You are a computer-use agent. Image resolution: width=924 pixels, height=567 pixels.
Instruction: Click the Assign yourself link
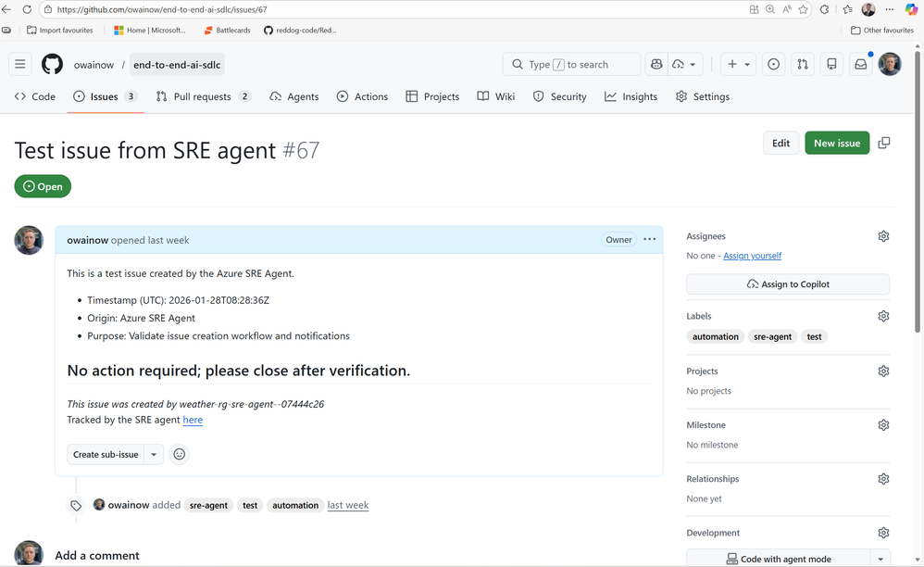coord(752,256)
